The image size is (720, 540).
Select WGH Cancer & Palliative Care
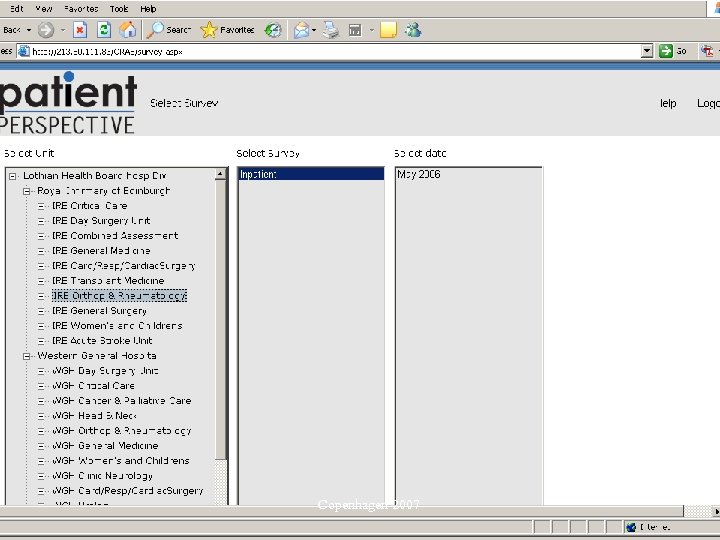coord(122,401)
